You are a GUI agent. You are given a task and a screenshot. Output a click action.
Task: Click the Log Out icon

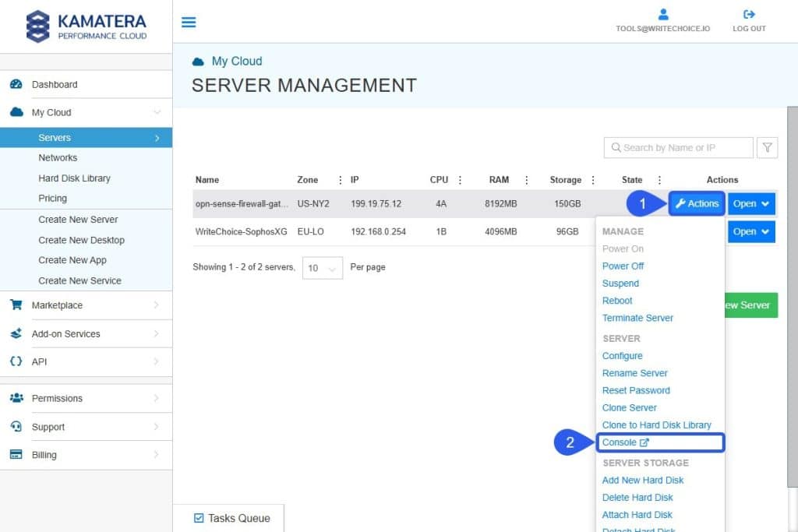click(x=749, y=14)
